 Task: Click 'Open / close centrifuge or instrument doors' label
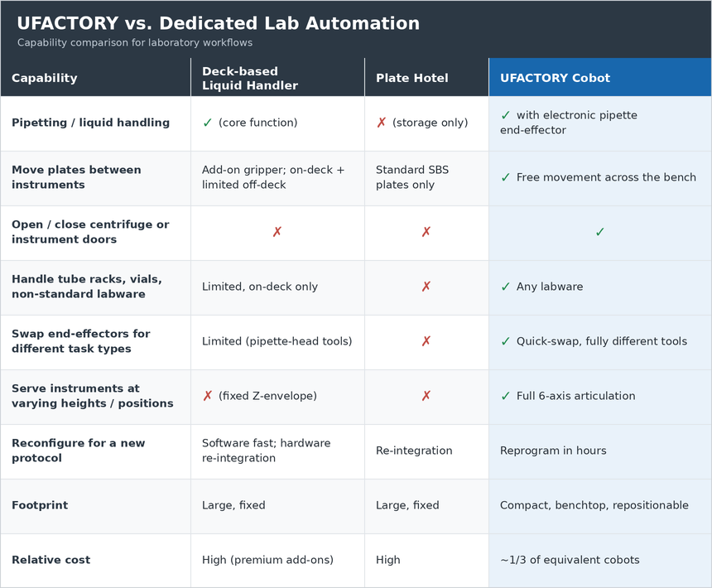point(90,232)
